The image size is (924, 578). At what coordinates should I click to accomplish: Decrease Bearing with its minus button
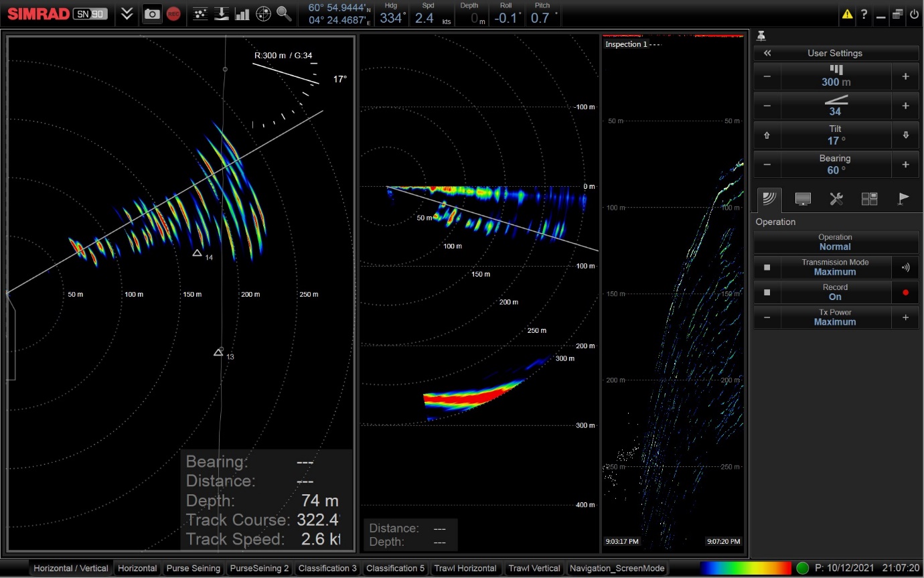tap(767, 165)
